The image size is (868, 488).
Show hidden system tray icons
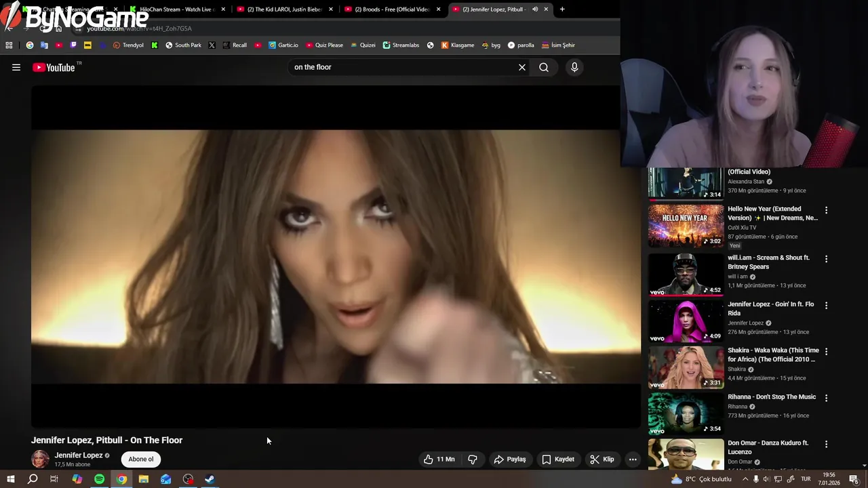point(746,479)
